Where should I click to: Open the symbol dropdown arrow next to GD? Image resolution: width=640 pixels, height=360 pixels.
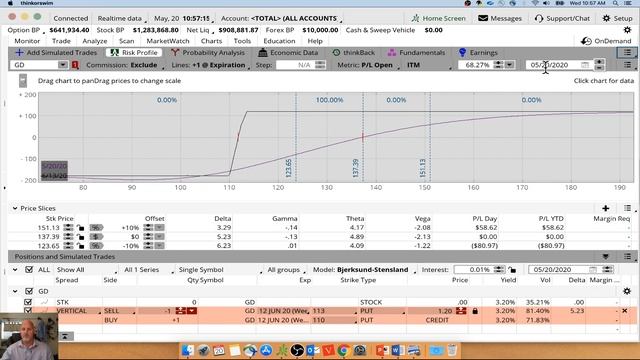click(x=62, y=65)
